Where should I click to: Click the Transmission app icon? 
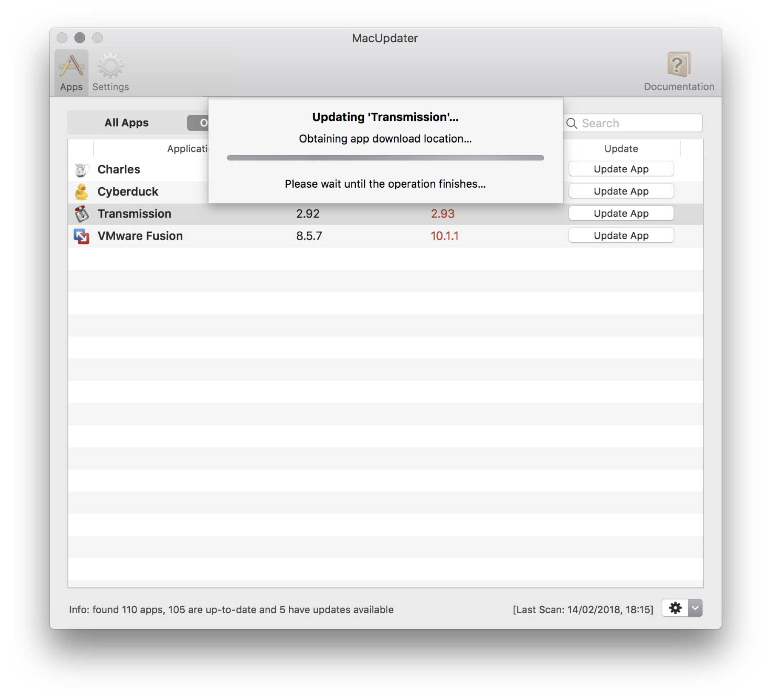tap(81, 214)
